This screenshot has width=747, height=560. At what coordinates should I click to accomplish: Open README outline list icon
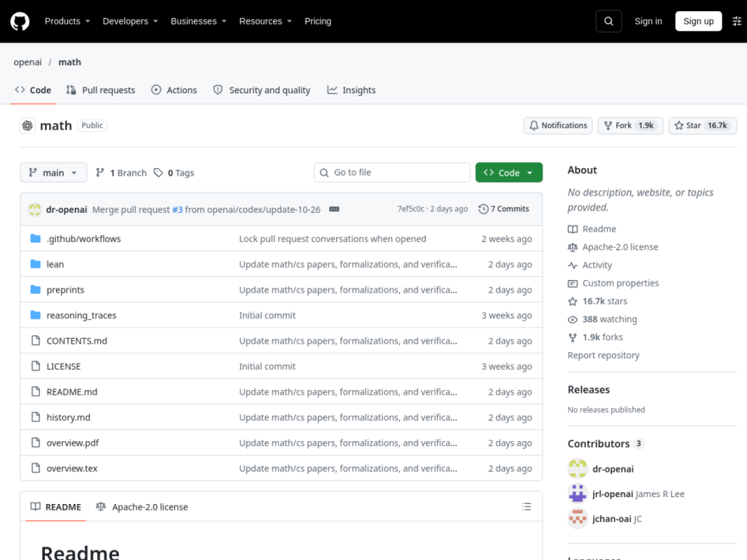pos(526,507)
